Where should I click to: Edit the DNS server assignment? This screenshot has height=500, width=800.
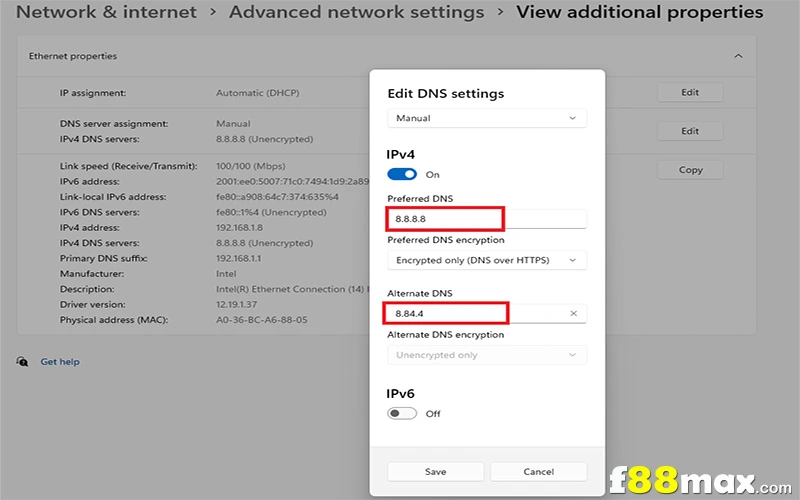pos(690,131)
